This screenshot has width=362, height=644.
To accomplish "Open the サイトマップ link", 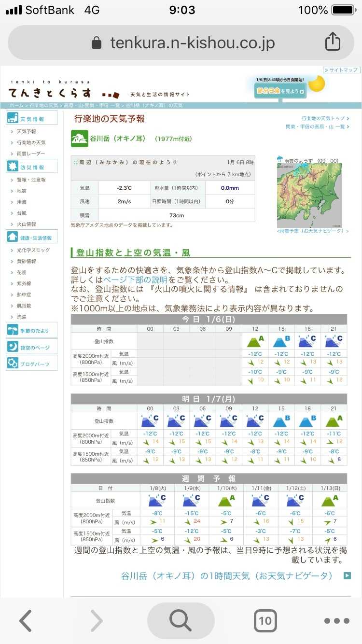I will pos(342,70).
